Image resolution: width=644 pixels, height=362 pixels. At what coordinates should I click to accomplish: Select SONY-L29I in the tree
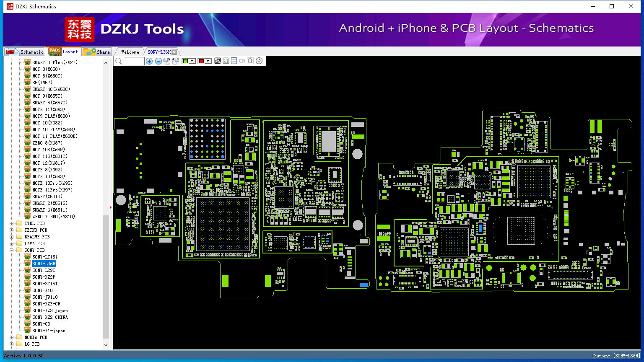coord(44,270)
